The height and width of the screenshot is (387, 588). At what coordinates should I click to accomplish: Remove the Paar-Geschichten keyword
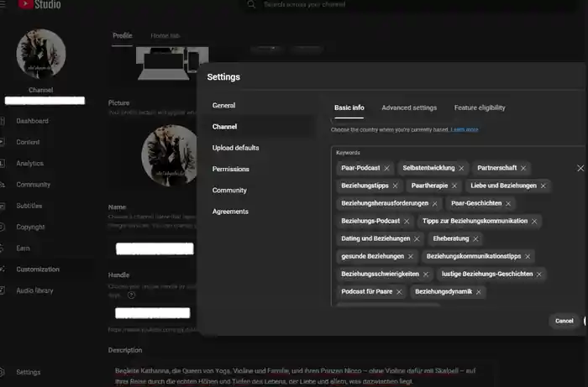tap(508, 203)
